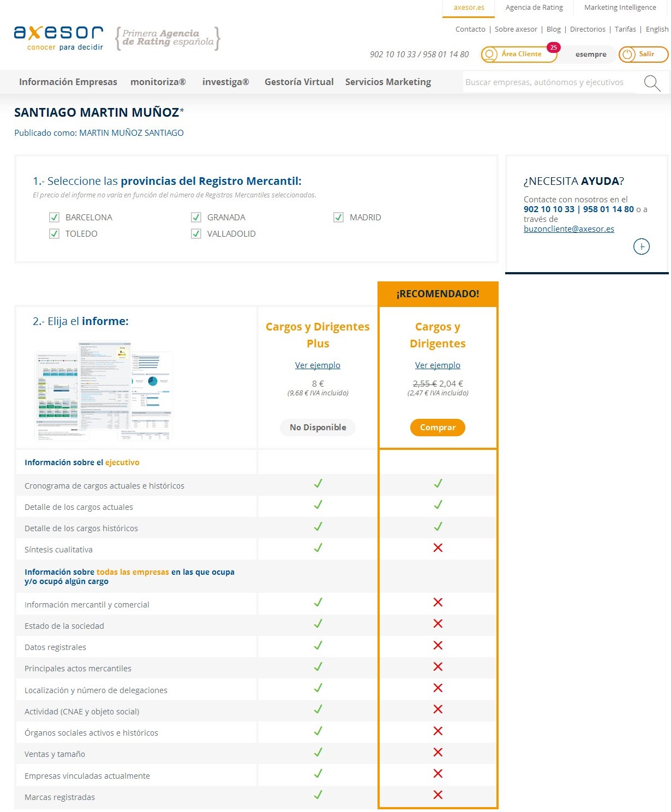Click the Plus checkmark for Actividad CNAE
Screen dimensions: 671x812
[318, 709]
